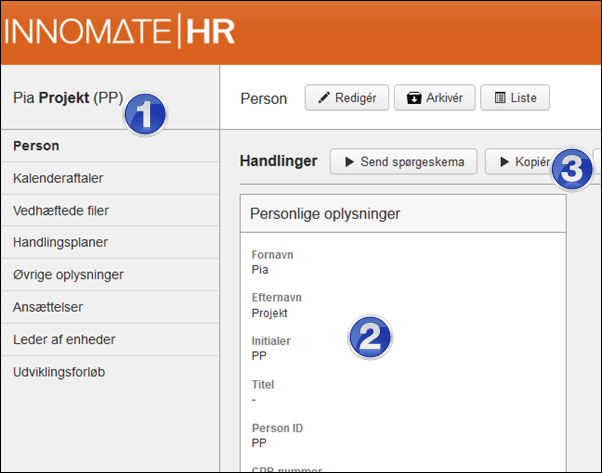Click the blue number 3 marker

pyautogui.click(x=570, y=169)
